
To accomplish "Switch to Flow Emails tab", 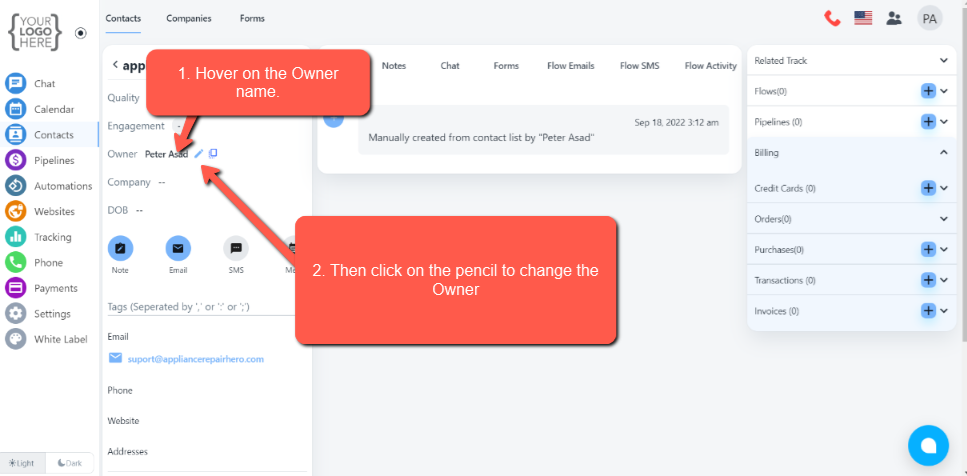I will click(570, 66).
